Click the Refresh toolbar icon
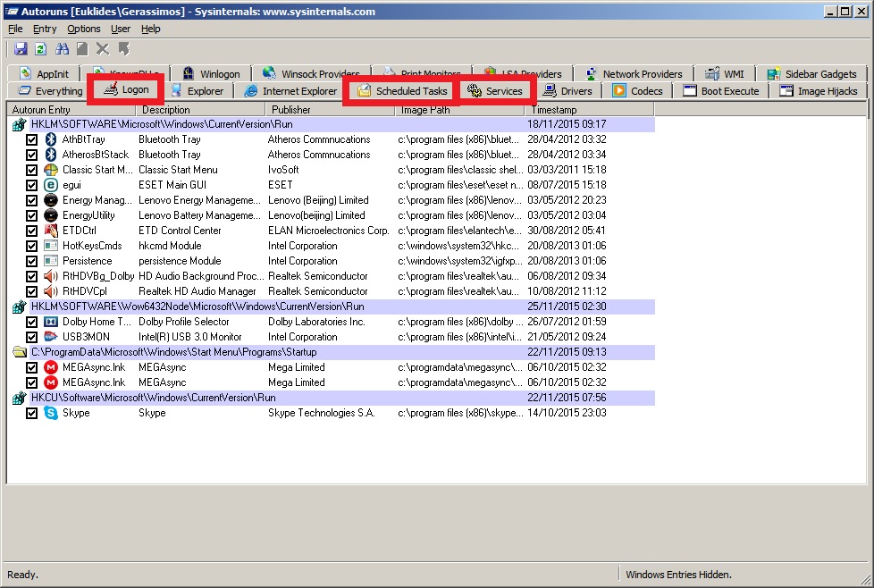Image resolution: width=874 pixels, height=588 pixels. pos(41,49)
